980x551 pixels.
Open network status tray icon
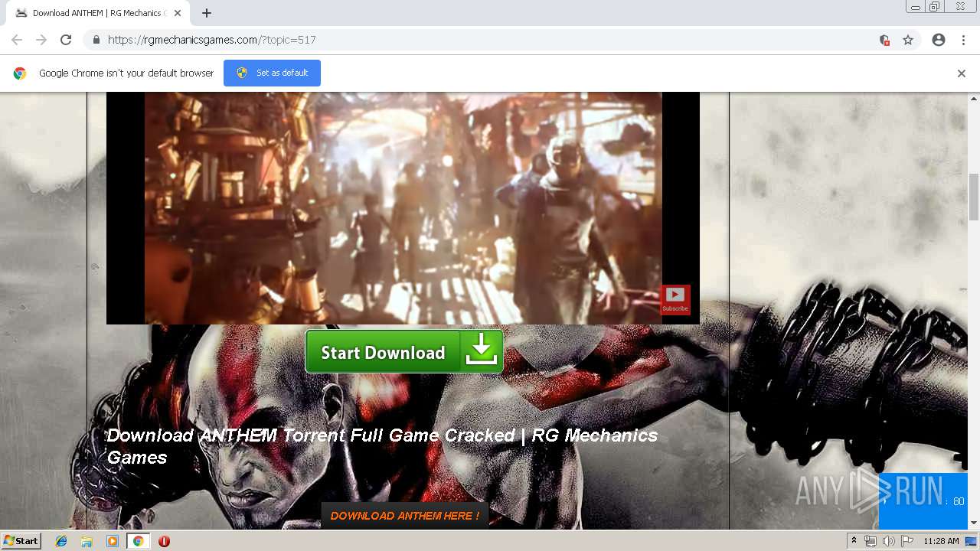coord(871,541)
